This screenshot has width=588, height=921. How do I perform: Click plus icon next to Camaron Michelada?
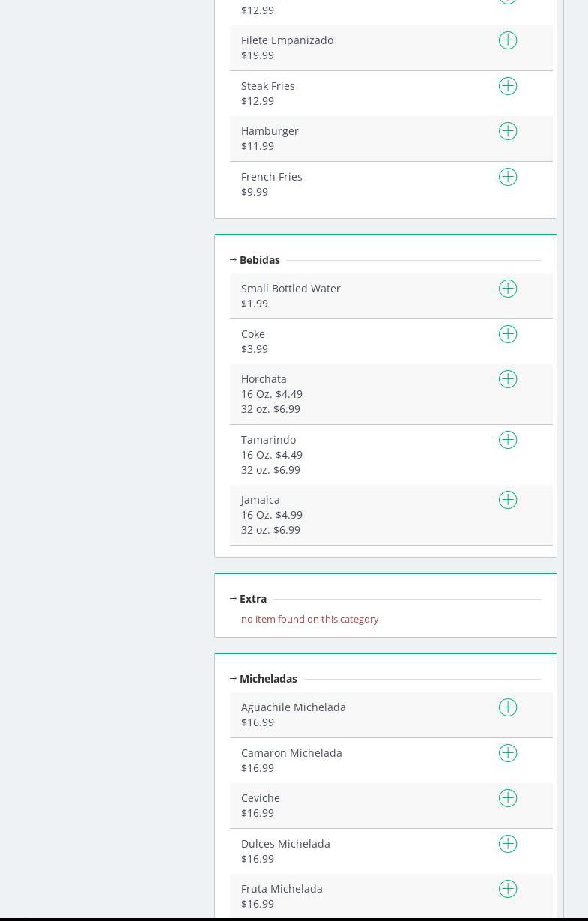point(508,753)
